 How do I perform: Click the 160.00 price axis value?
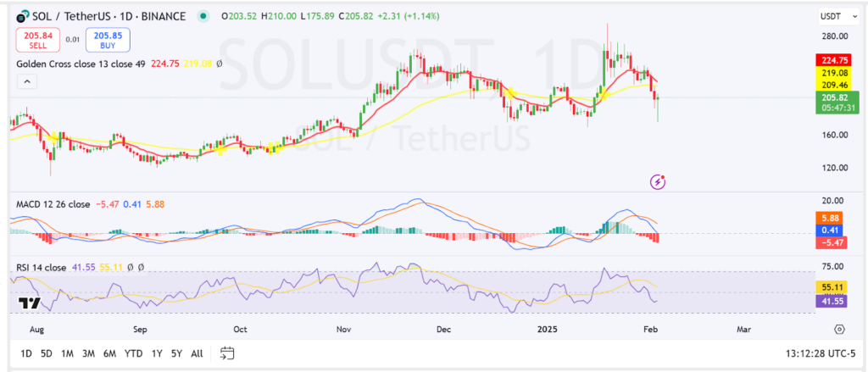[x=836, y=135]
